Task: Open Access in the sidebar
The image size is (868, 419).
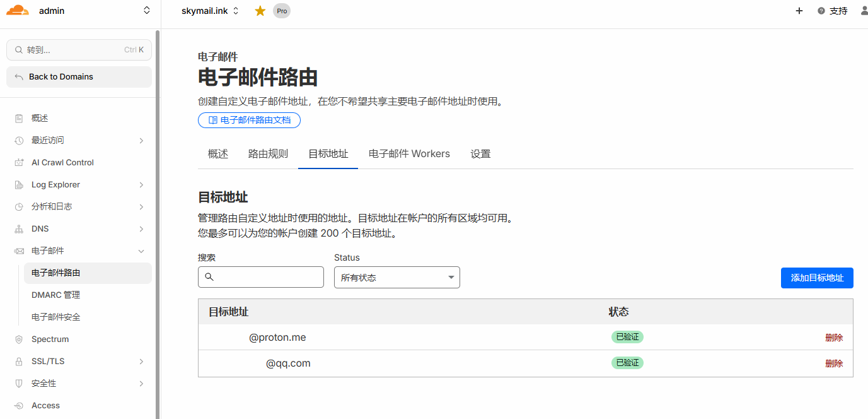Action: tap(45, 405)
